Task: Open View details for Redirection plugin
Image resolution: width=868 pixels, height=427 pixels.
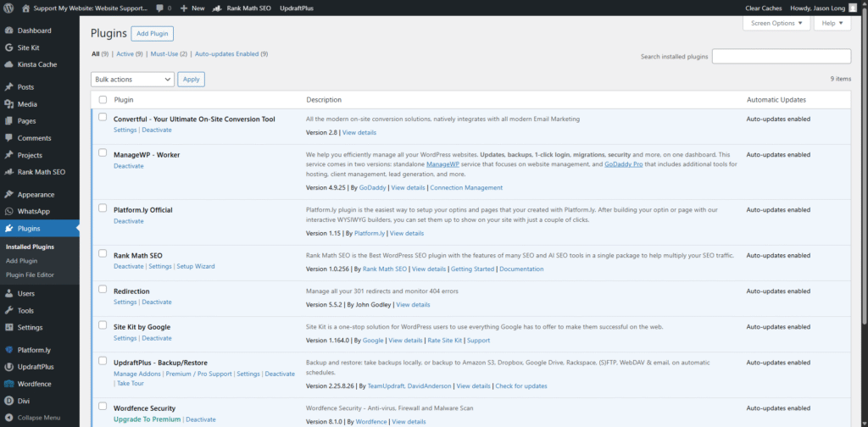Action: coord(413,305)
